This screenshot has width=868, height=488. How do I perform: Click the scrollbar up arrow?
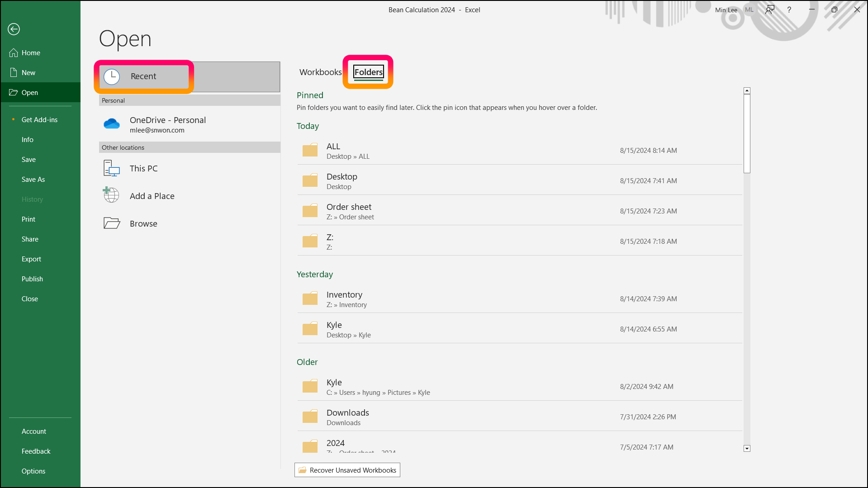pos(747,91)
